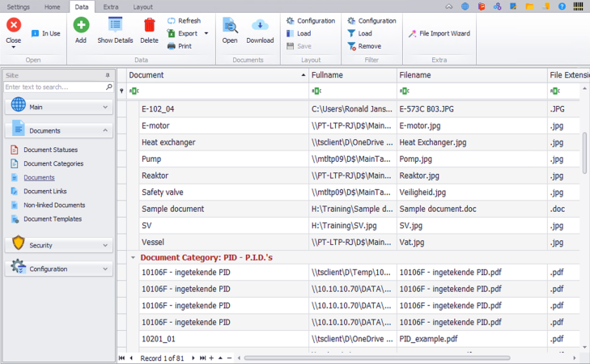590x364 pixels.
Task: Click the File Extension column header
Action: [x=568, y=75]
